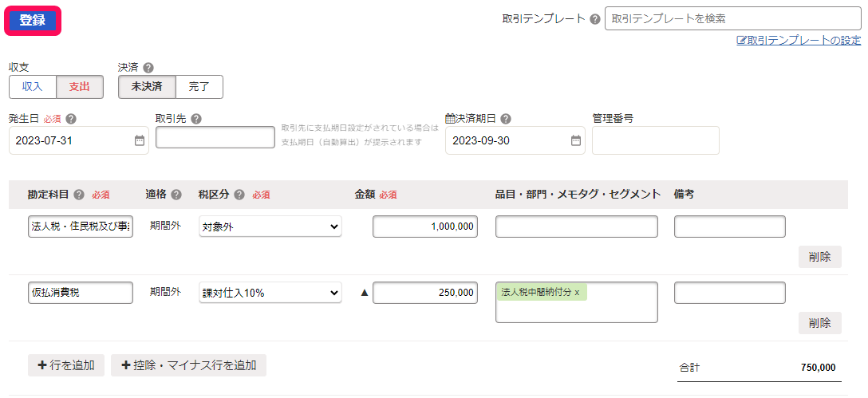Open help icon beside 決済 label

[148, 68]
